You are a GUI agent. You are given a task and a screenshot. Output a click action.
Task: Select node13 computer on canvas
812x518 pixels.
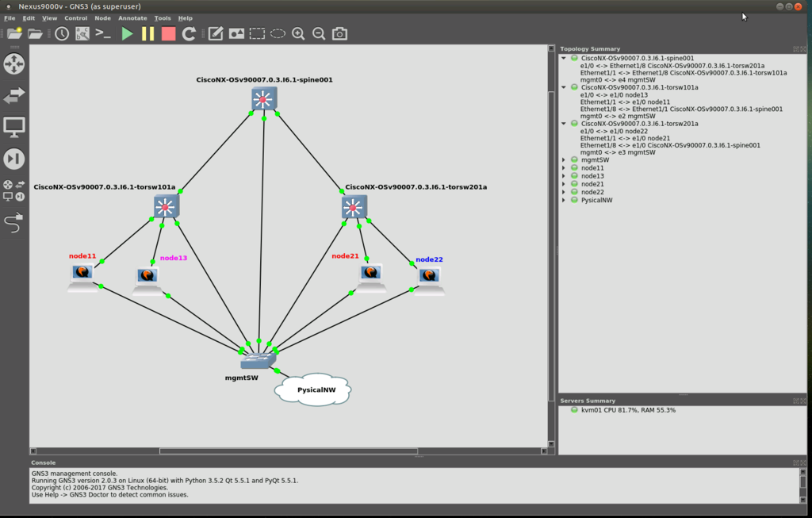(x=147, y=281)
